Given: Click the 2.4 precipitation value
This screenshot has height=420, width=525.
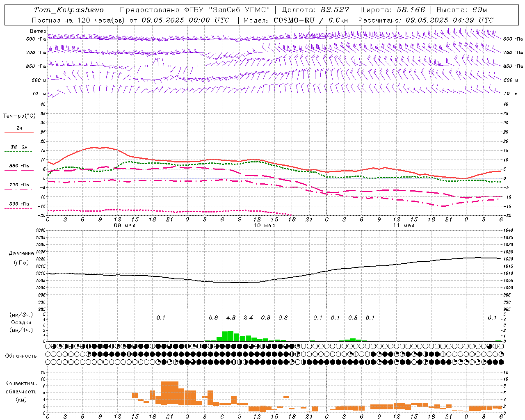Looking at the screenshot, I should [248, 317].
